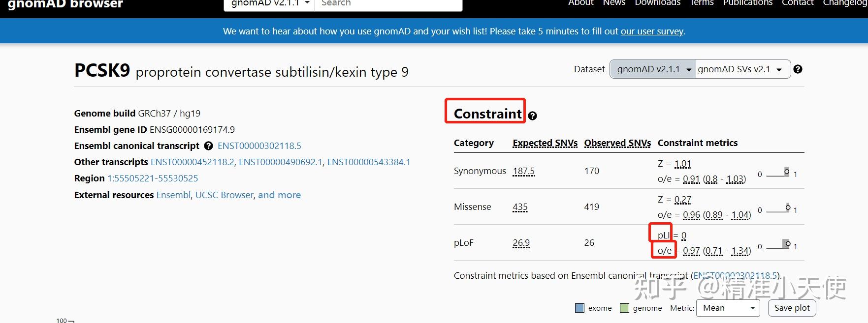
Task: Open the user survey link
Action: (x=652, y=31)
